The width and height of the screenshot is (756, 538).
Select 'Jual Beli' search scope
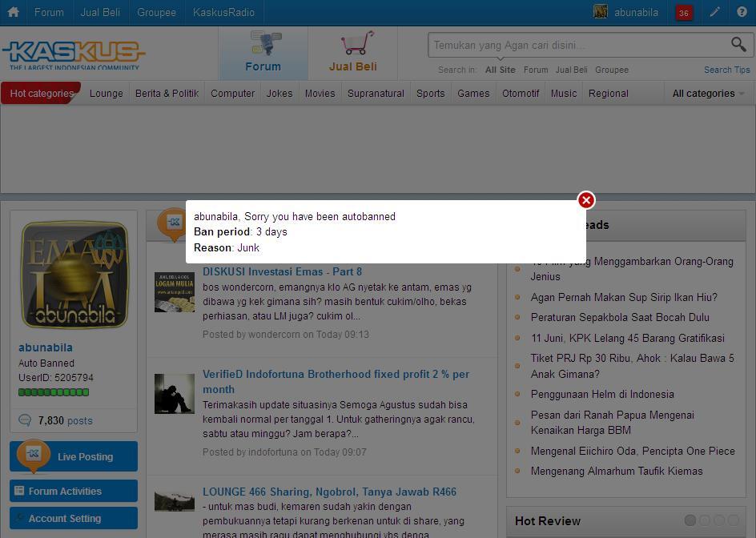[571, 70]
